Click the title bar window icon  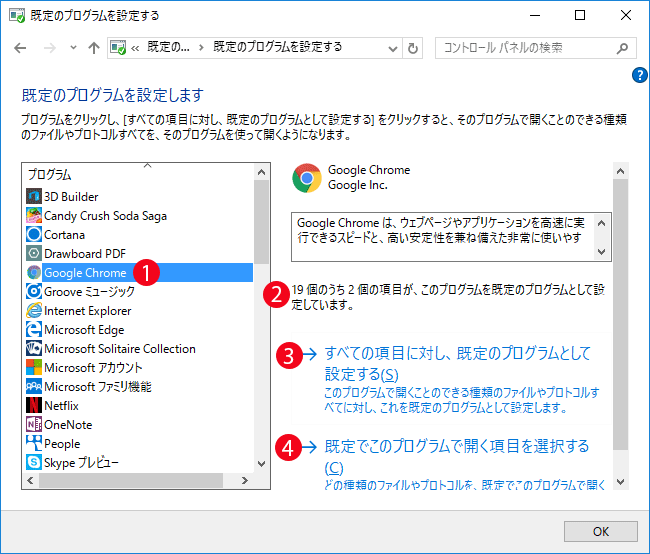[17, 16]
